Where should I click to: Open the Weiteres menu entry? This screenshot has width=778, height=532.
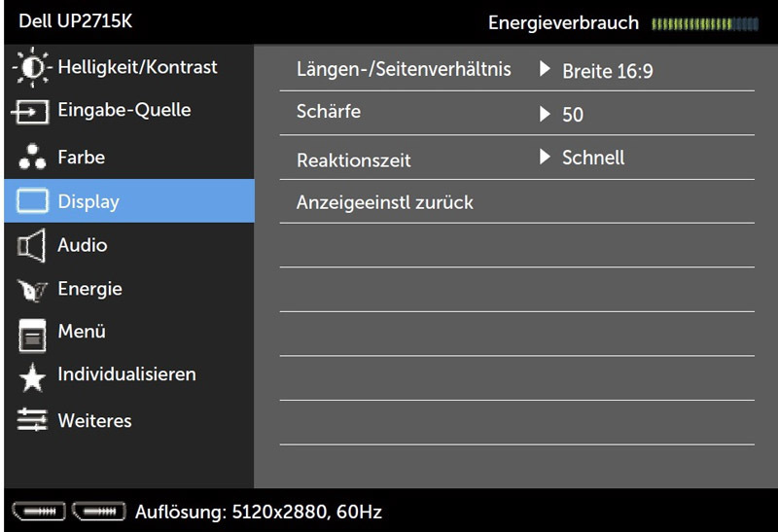pos(94,421)
